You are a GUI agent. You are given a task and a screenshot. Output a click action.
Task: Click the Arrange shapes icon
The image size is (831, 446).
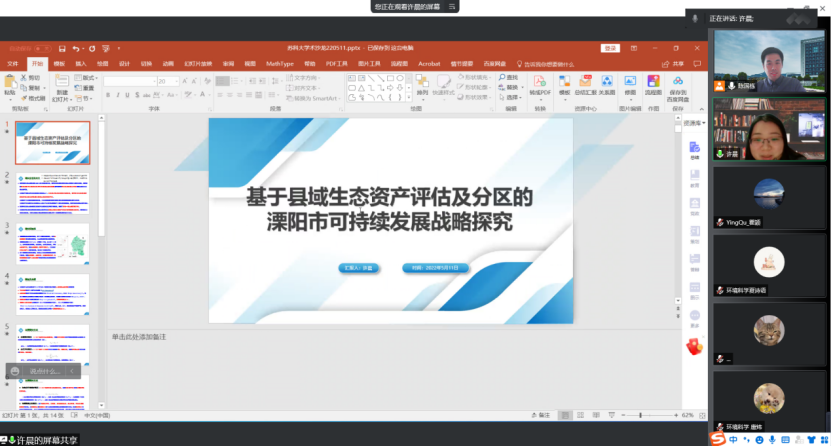click(422, 84)
